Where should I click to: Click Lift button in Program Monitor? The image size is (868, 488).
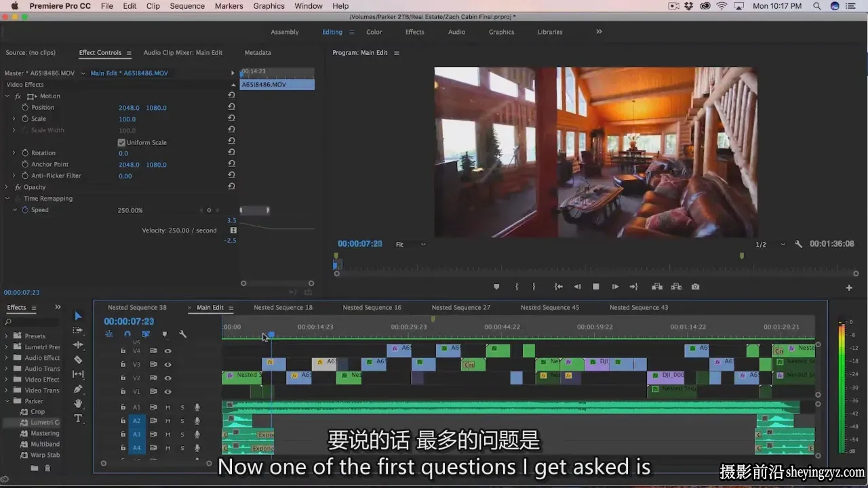coord(657,287)
